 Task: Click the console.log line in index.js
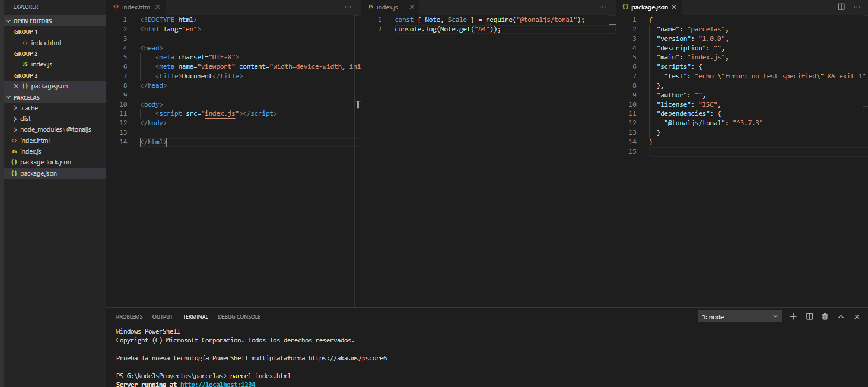point(448,29)
